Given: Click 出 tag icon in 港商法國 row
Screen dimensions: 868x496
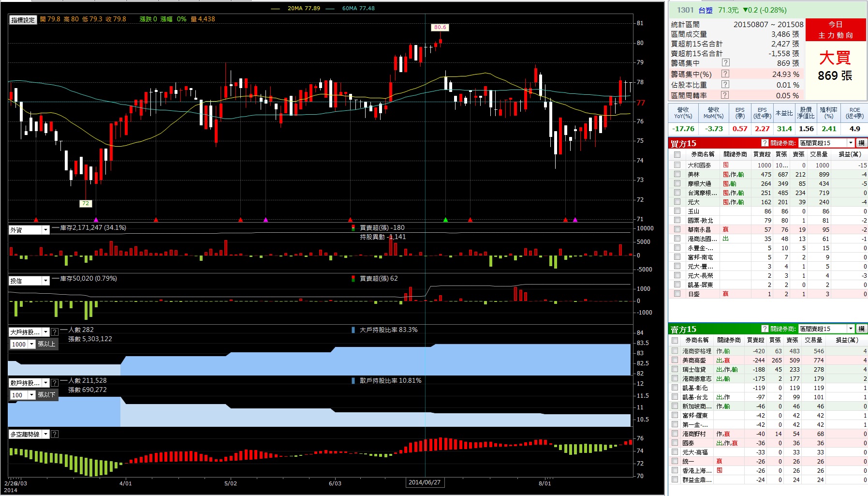Looking at the screenshot, I should (x=726, y=239).
